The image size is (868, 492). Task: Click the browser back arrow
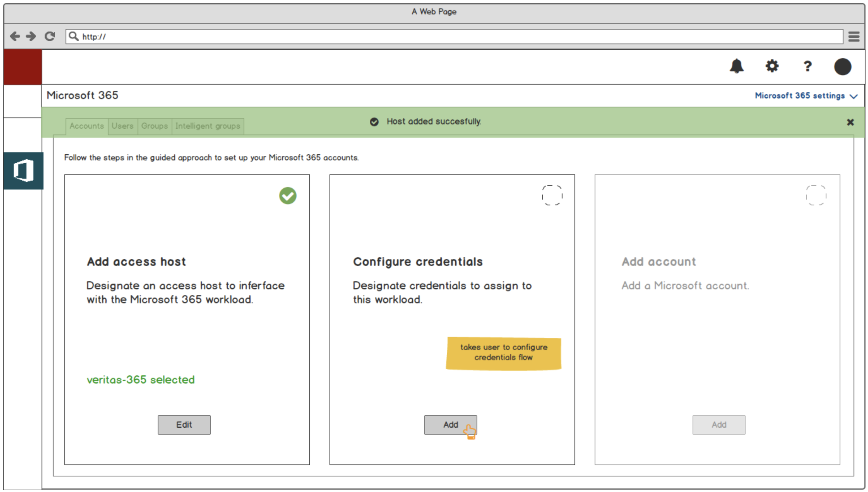click(x=15, y=36)
